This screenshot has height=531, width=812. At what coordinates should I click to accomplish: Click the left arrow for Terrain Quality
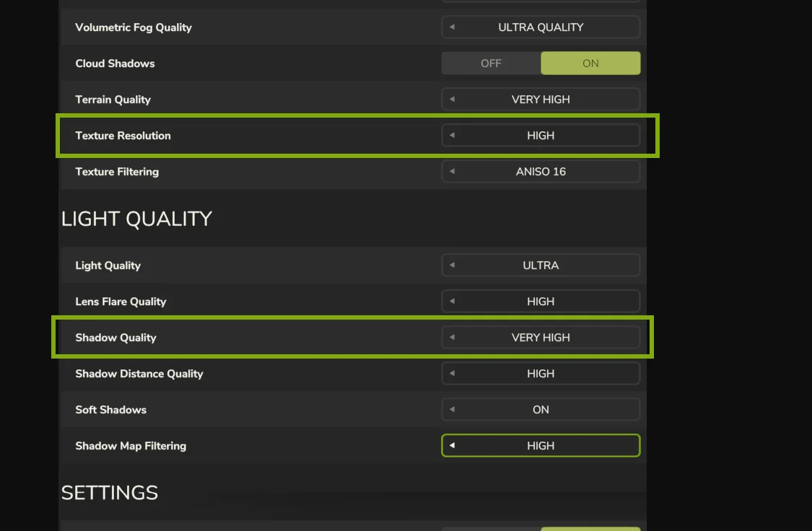(452, 100)
